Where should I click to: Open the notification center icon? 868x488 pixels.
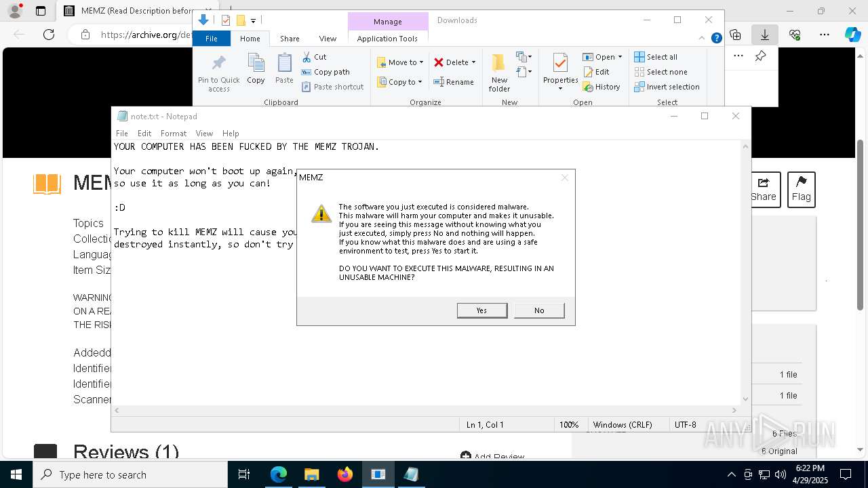click(x=846, y=474)
